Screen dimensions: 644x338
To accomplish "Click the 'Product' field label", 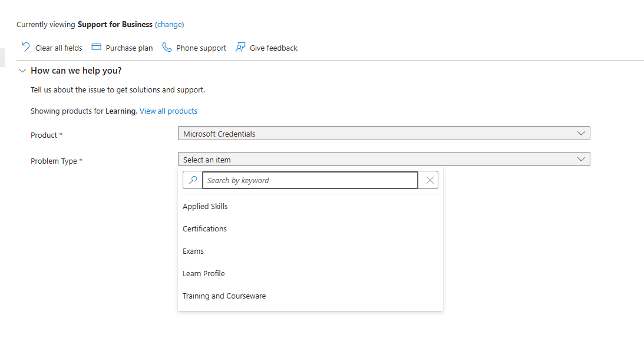I will coord(44,135).
